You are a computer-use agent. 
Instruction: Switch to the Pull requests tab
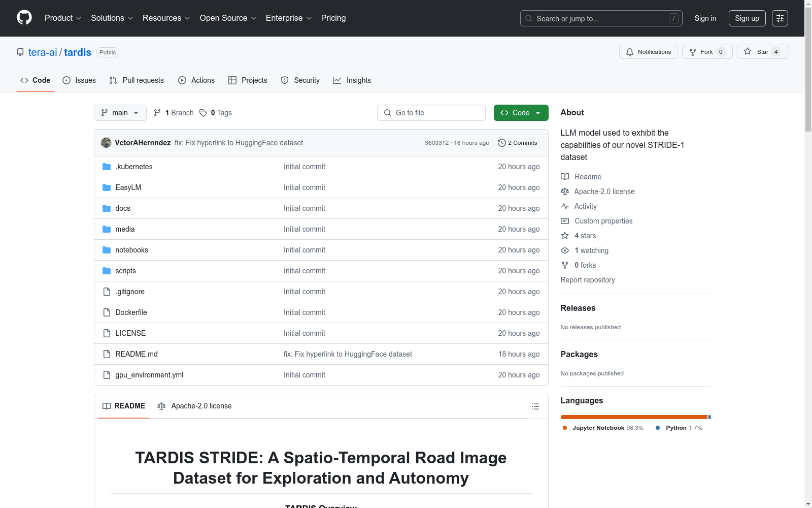137,80
